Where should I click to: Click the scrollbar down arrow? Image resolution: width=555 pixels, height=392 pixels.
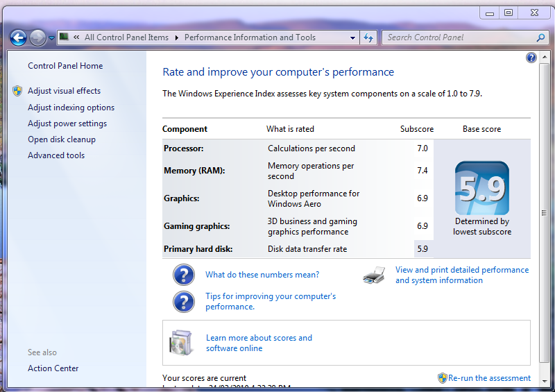point(545,382)
